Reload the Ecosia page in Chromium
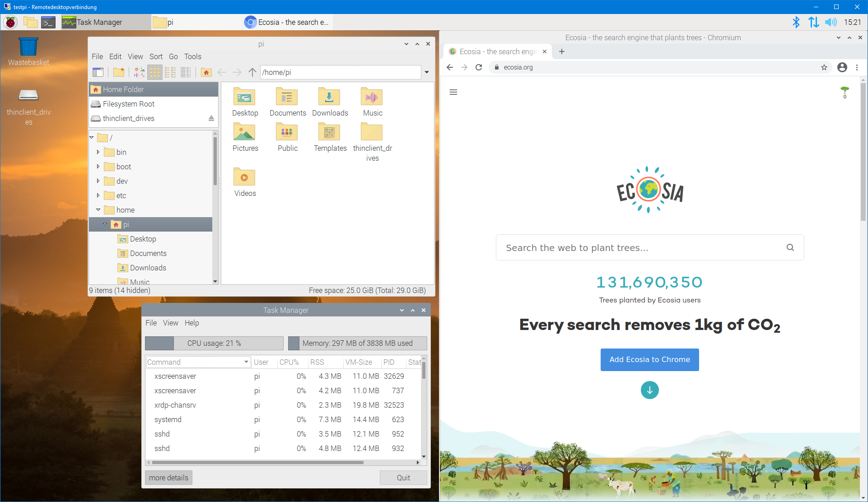The image size is (868, 502). pos(479,67)
